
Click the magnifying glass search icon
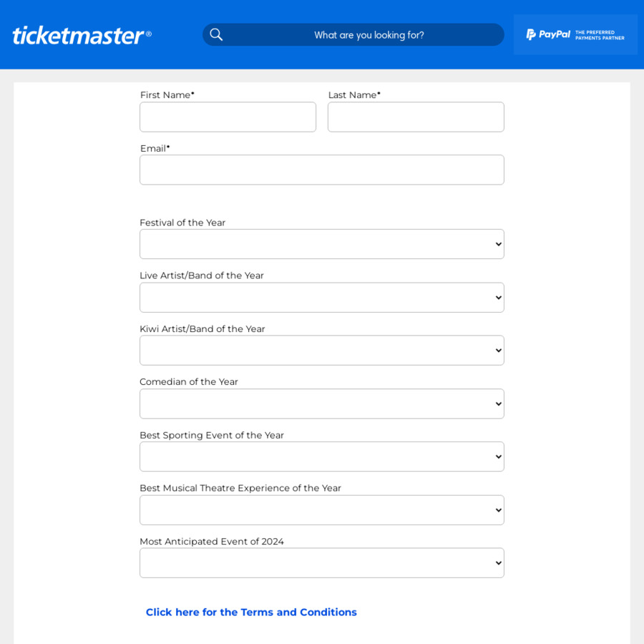[x=215, y=34]
